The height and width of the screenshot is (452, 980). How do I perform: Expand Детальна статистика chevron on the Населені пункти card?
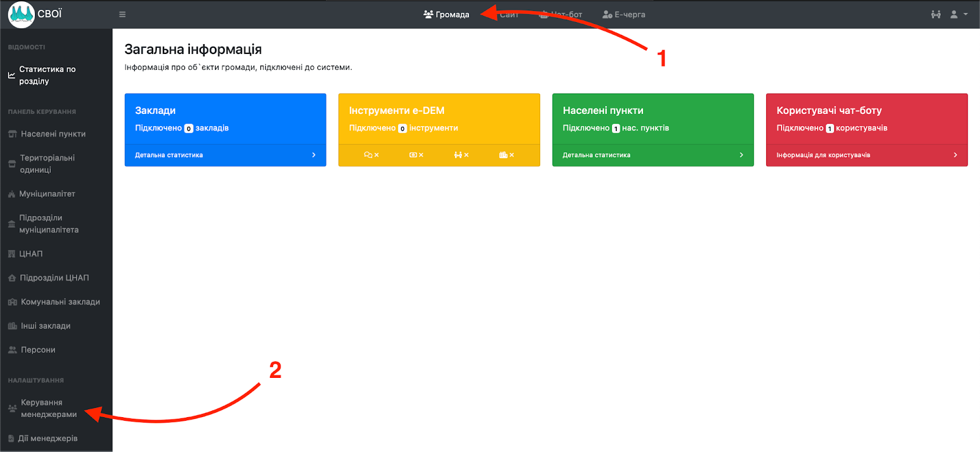[741, 155]
